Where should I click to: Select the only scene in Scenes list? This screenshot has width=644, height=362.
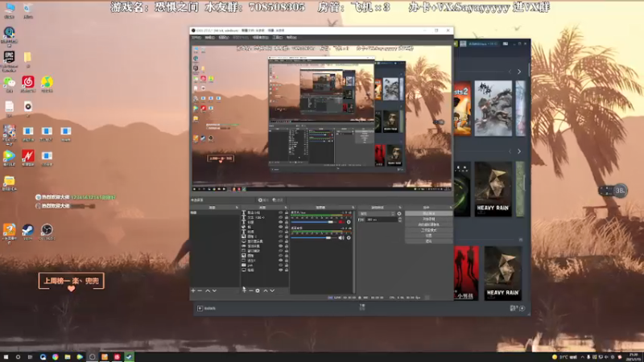coord(214,212)
